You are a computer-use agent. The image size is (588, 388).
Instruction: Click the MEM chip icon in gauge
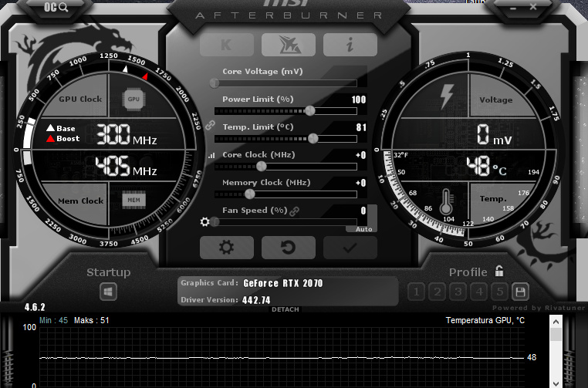(x=133, y=201)
